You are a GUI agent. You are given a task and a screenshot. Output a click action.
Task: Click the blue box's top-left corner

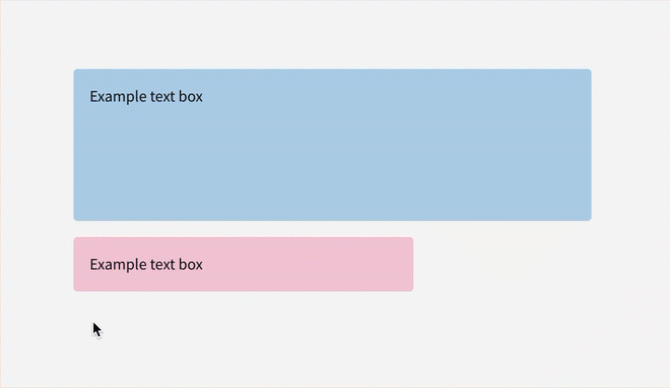coord(75,70)
